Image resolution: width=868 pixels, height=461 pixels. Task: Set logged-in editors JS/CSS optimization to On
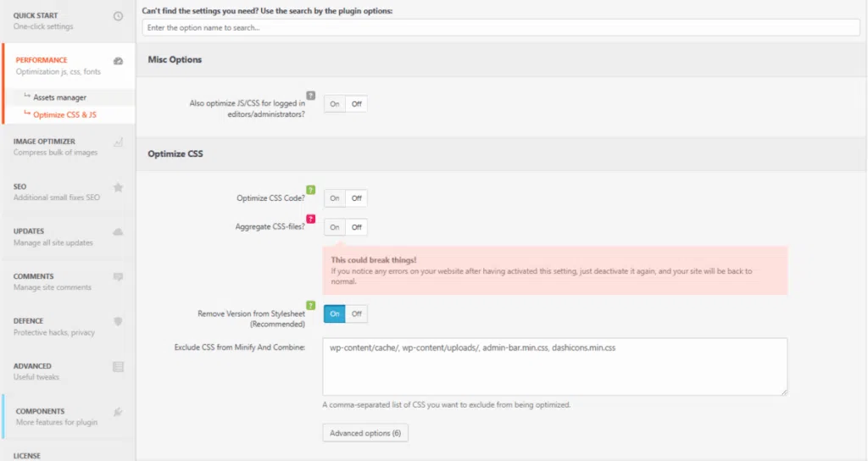(x=335, y=104)
